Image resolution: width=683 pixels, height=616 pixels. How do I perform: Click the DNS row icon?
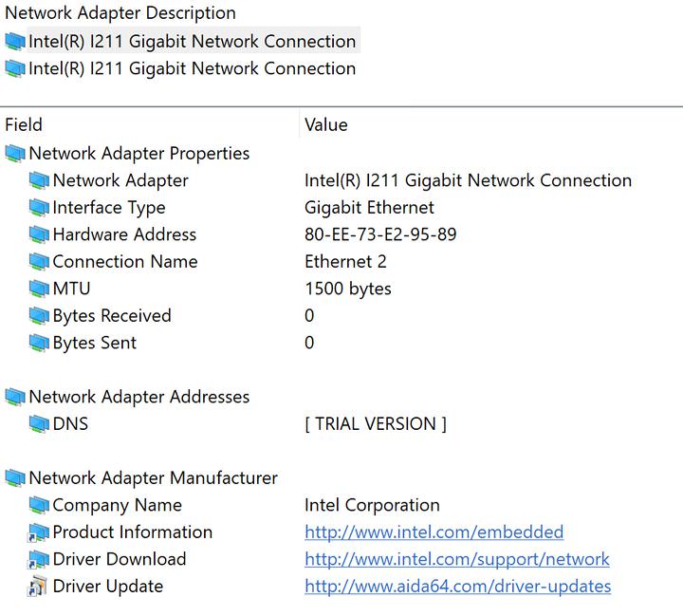tap(39, 424)
